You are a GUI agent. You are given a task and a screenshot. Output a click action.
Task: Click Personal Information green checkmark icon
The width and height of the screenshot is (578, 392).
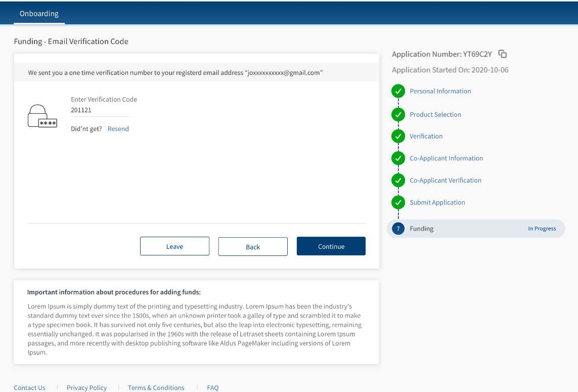click(398, 92)
